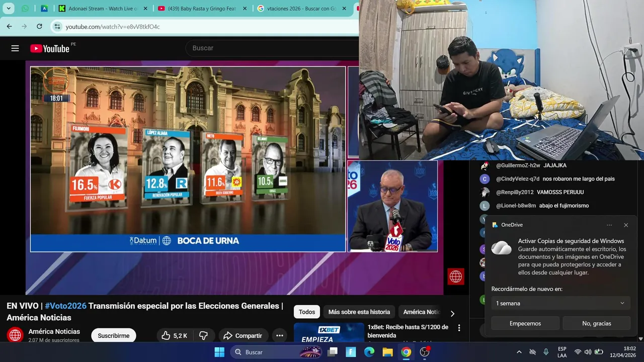Share the video with Compartir

[243, 335]
